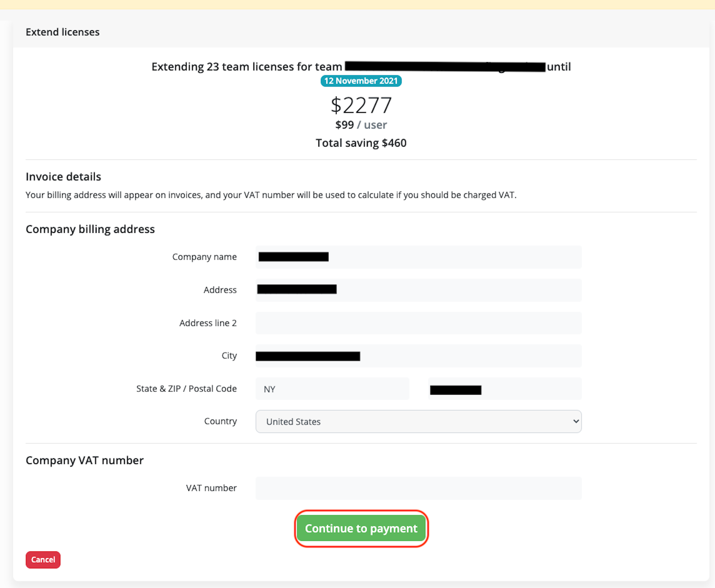The image size is (715, 588).
Task: Click the Total saving $460 text
Action: click(361, 143)
